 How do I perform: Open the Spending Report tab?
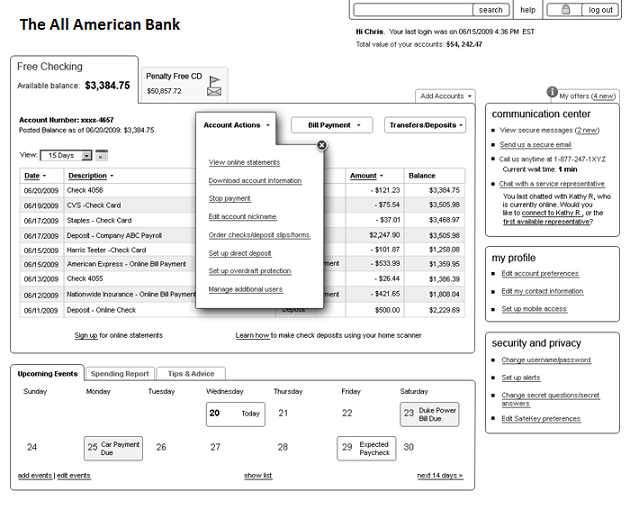click(x=120, y=373)
